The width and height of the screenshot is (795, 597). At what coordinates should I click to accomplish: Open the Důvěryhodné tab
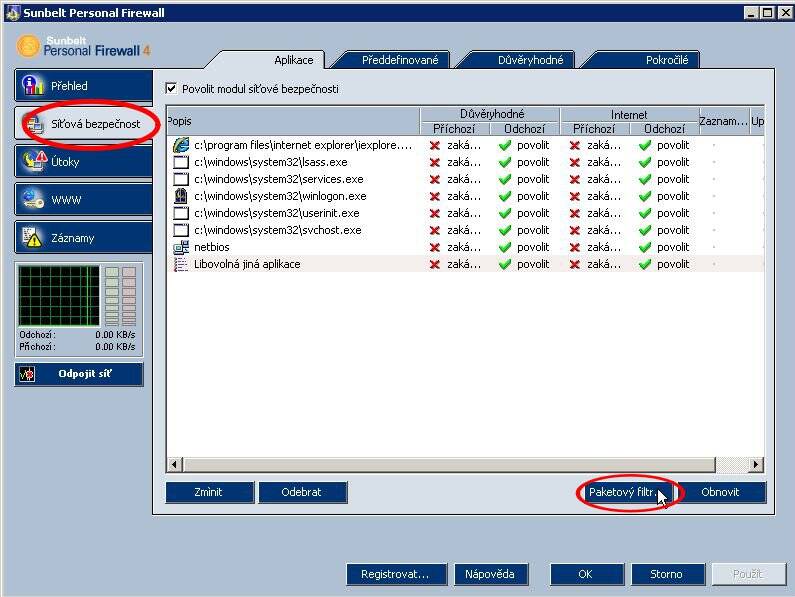point(530,60)
